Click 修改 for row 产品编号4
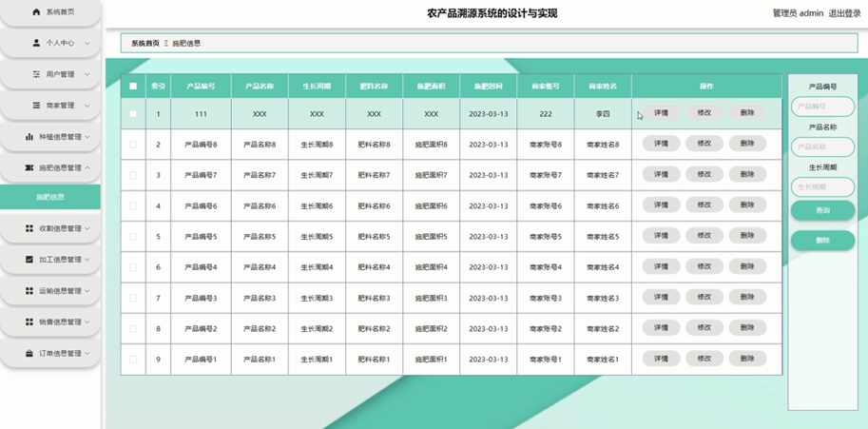This screenshot has width=868, height=429. (704, 266)
